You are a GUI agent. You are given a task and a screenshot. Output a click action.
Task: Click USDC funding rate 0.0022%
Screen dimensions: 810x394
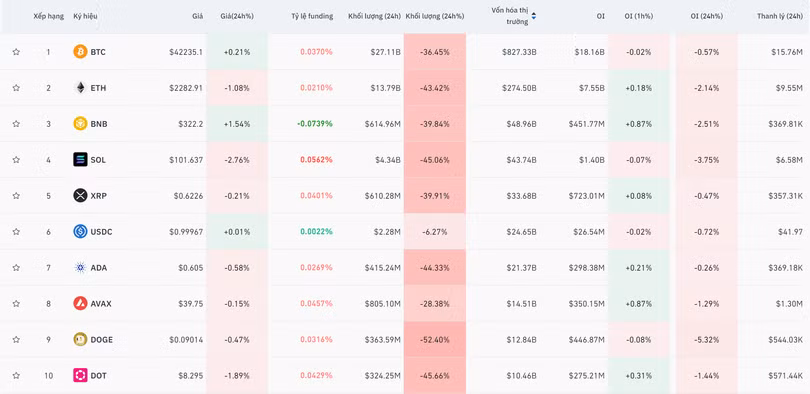point(316,232)
